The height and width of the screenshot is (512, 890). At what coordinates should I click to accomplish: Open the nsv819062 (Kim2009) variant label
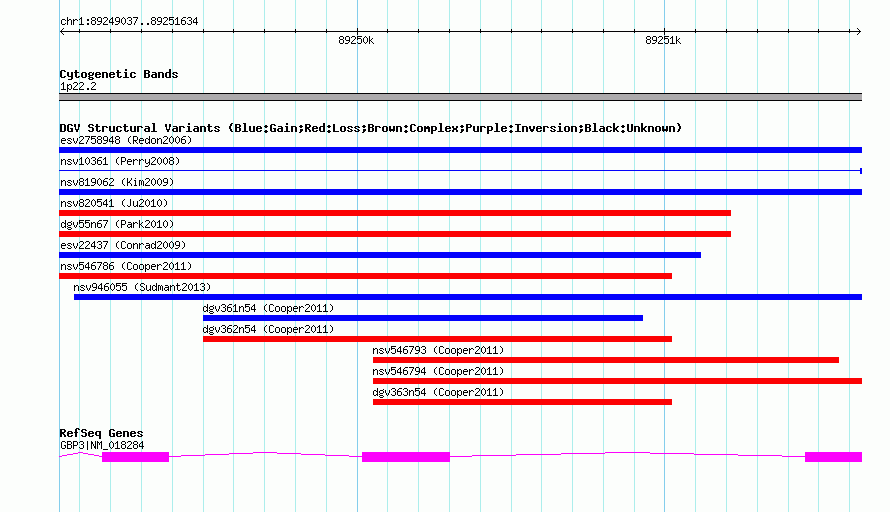coord(117,182)
